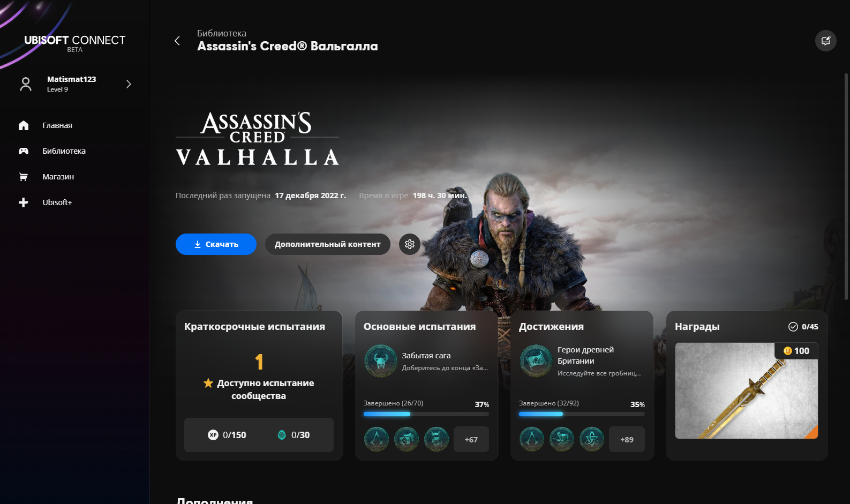The image size is (850, 504).
Task: Open Дополнительный контент button
Action: (x=328, y=244)
